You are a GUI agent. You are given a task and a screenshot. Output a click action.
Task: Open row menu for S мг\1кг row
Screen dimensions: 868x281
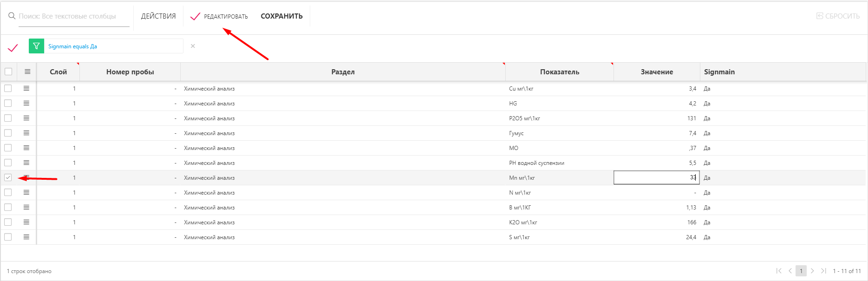[x=26, y=237]
